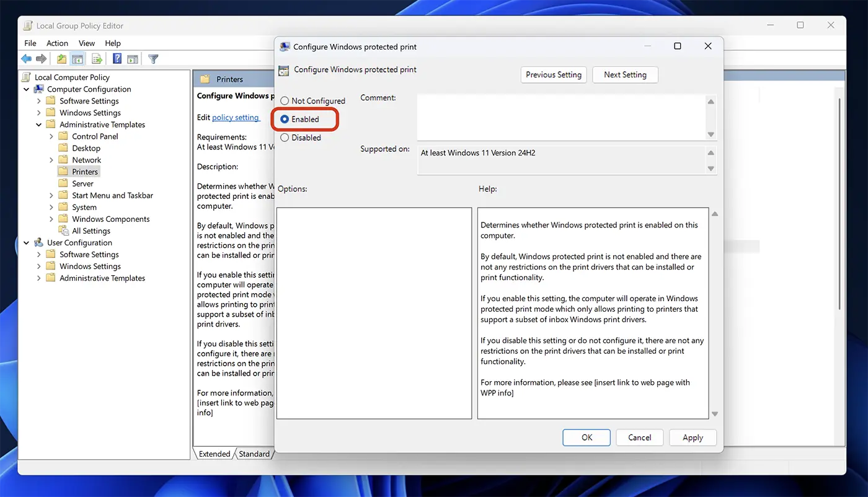Click Supported on box scroll up arrow
The width and height of the screenshot is (868, 497).
[x=711, y=153]
